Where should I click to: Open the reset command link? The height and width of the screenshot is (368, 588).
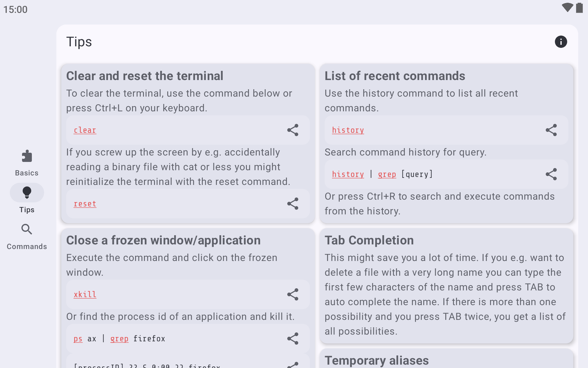(85, 204)
